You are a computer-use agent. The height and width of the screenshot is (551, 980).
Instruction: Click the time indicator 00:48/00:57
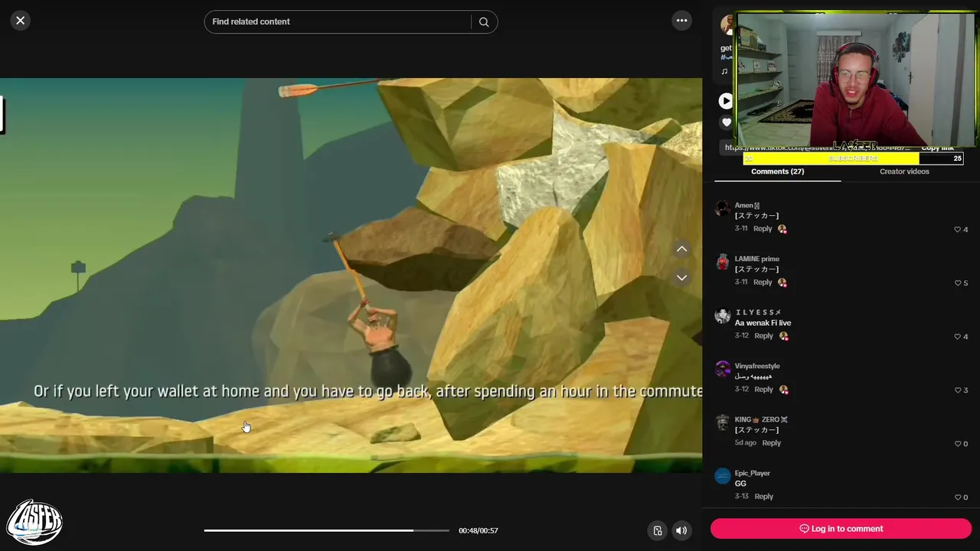pos(478,530)
